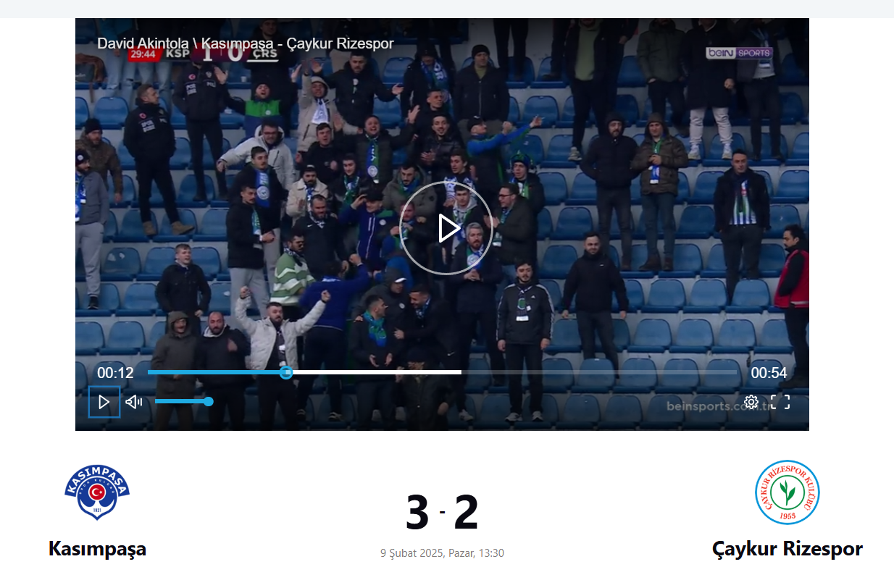Open the Kasımpaşa team name link
Viewport: 894px width, 588px height.
pyautogui.click(x=97, y=549)
